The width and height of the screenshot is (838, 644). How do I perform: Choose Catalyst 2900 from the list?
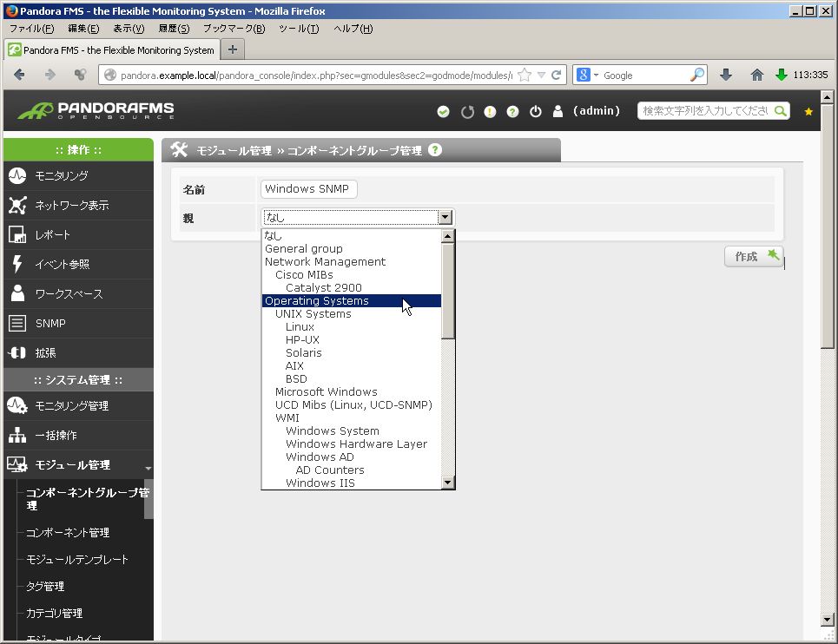pyautogui.click(x=352, y=288)
